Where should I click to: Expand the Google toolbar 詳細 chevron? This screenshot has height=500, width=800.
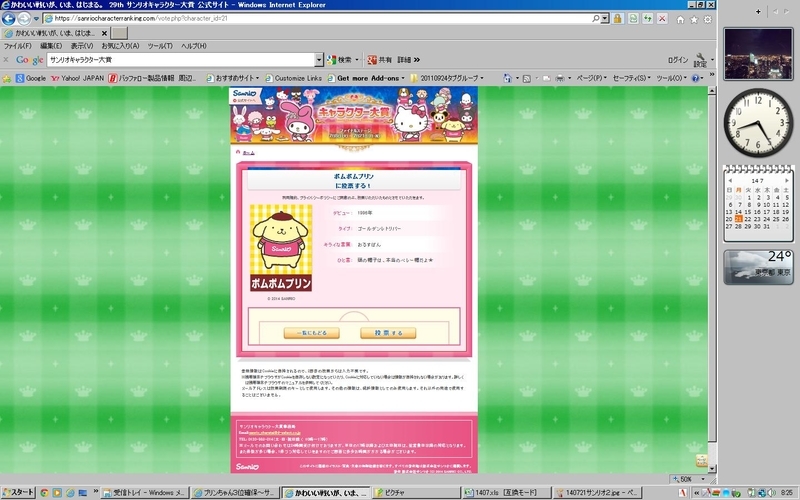[x=417, y=60]
